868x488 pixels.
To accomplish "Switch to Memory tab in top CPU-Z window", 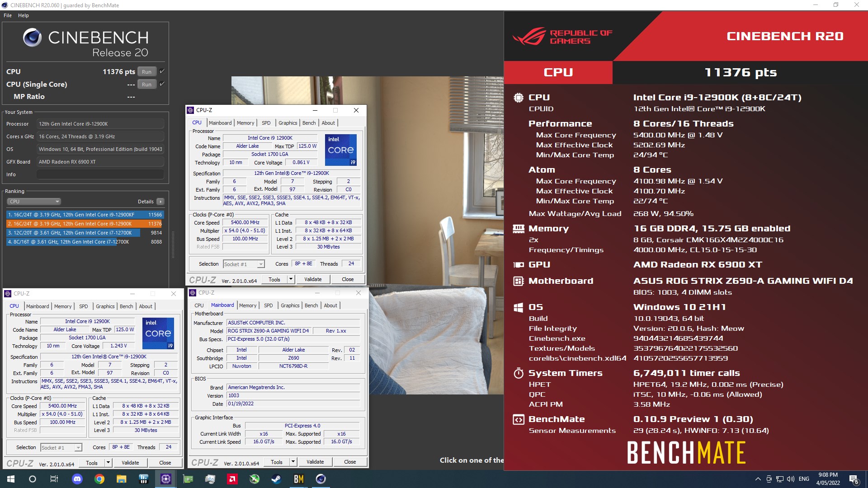I will click(245, 123).
